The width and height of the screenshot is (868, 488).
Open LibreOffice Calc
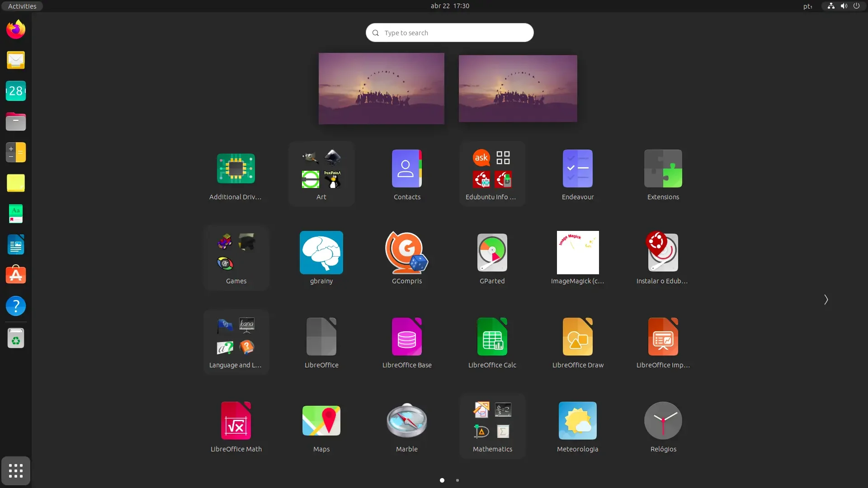click(492, 343)
